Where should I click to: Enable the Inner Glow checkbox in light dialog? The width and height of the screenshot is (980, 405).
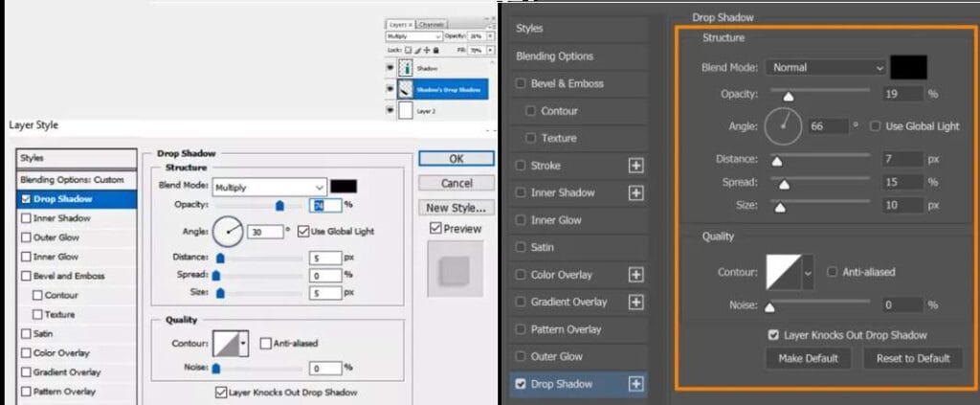coord(26,257)
